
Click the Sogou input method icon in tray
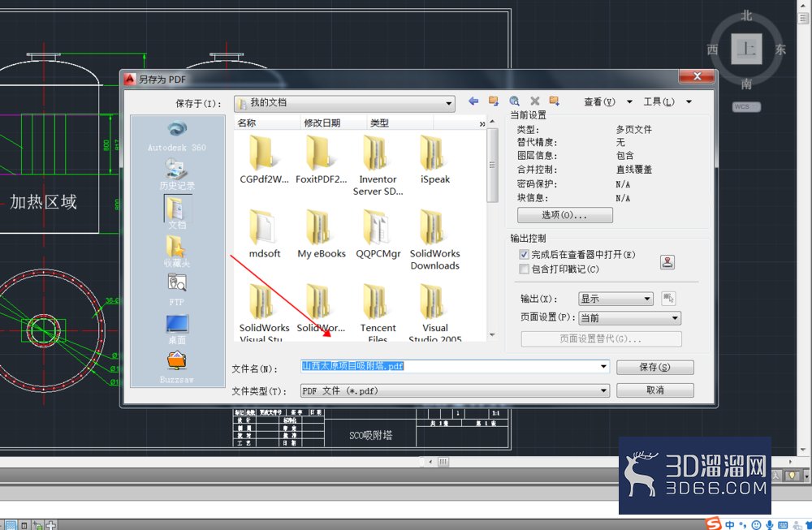pyautogui.click(x=714, y=524)
